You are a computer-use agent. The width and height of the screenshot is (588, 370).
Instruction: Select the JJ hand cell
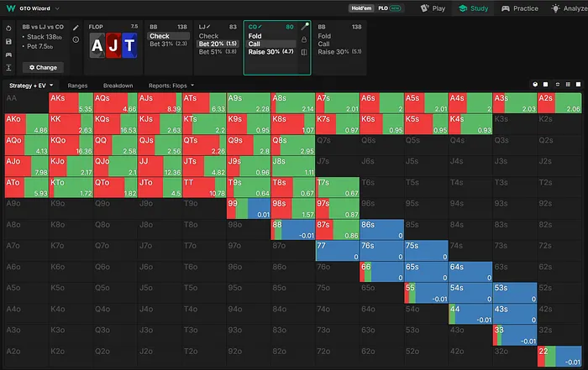point(160,166)
